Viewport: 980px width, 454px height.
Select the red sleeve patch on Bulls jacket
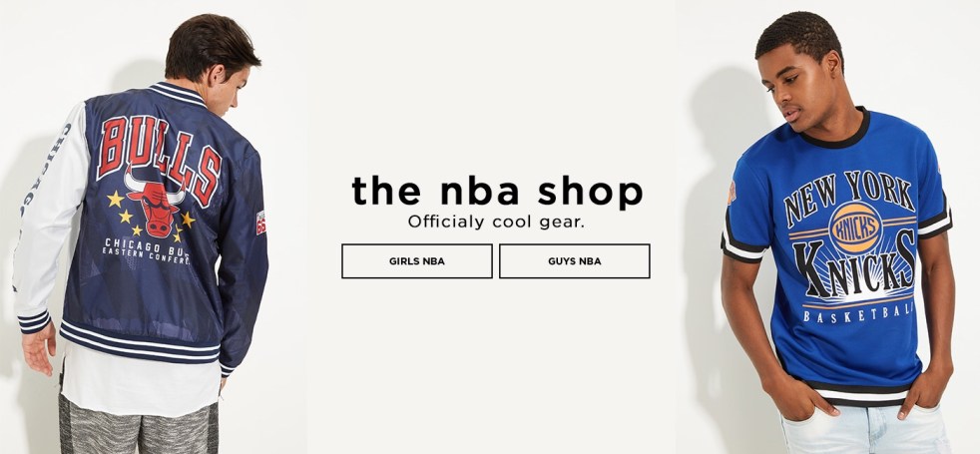click(x=260, y=223)
